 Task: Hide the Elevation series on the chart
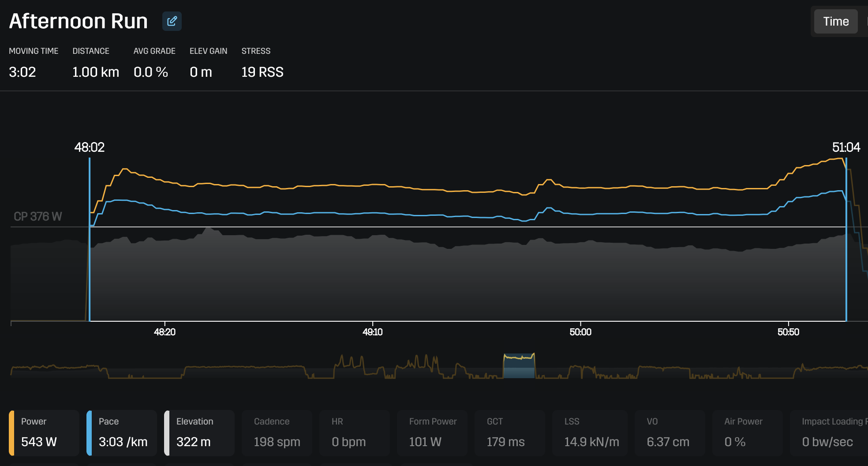point(199,432)
